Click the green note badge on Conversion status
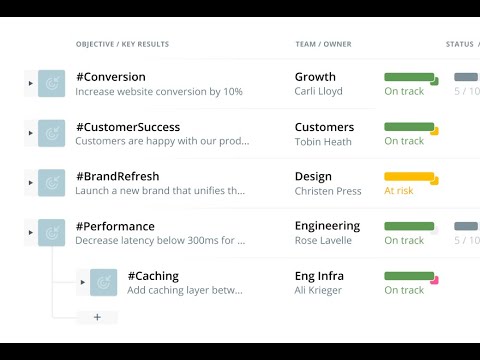This screenshot has height=360, width=480. click(434, 81)
